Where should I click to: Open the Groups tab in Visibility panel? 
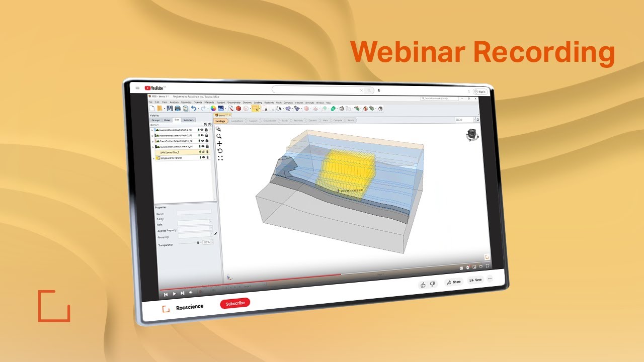tap(155, 120)
